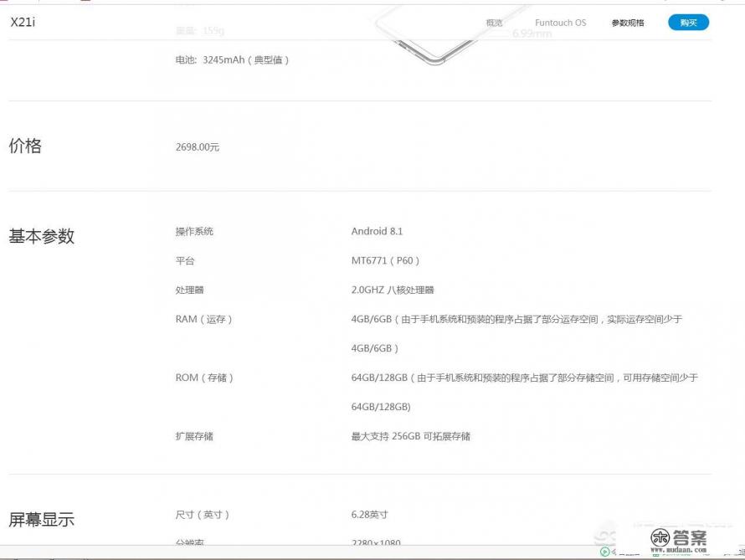This screenshot has height=560, width=745.
Task: Expand the 基本参数 section
Action: click(x=41, y=237)
